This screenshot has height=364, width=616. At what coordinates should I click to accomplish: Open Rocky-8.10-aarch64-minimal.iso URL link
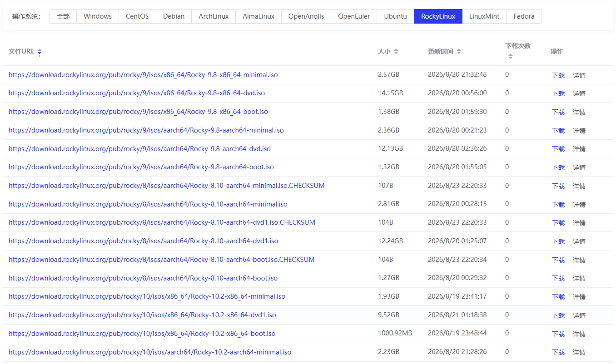coord(148,204)
